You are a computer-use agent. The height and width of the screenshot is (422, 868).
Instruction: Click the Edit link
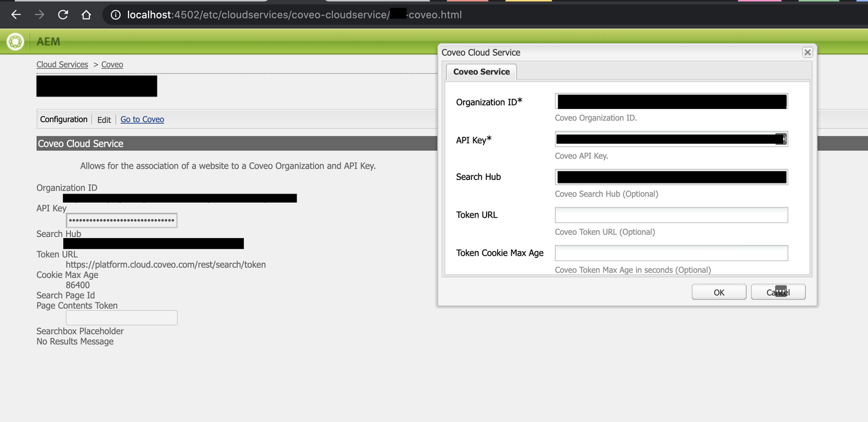click(x=104, y=120)
